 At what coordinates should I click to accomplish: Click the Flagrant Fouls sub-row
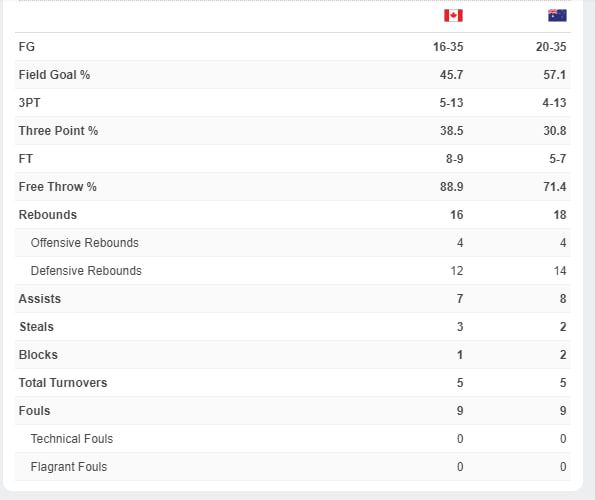pos(293,467)
